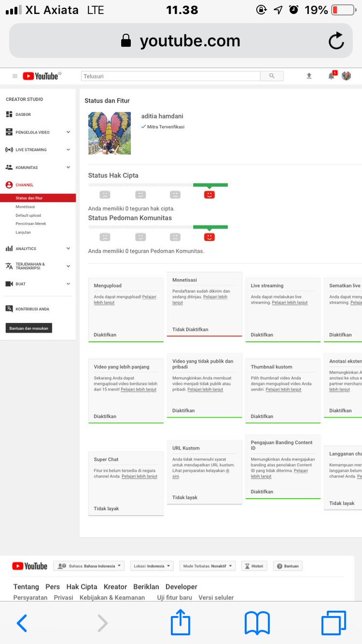Screen dimensions: 362x644
Task: Click the Live Streaming broadcast icon
Action: coord(9,150)
